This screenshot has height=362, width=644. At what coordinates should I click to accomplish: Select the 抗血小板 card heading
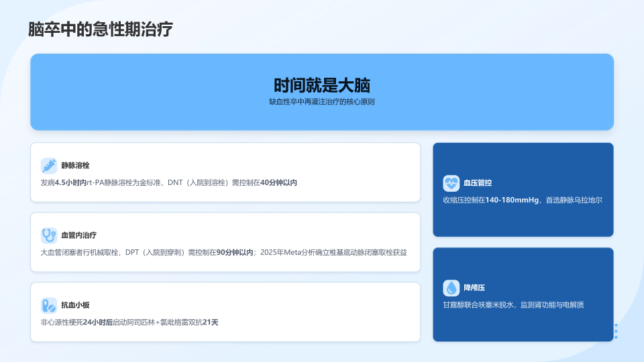pos(75,305)
